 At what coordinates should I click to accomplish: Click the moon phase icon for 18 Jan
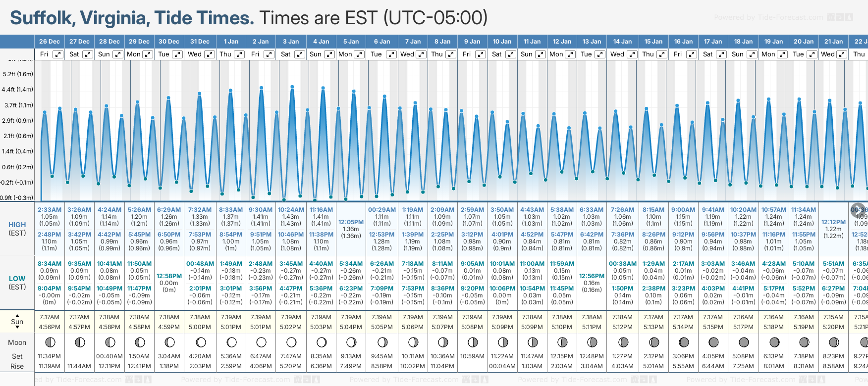(744, 342)
